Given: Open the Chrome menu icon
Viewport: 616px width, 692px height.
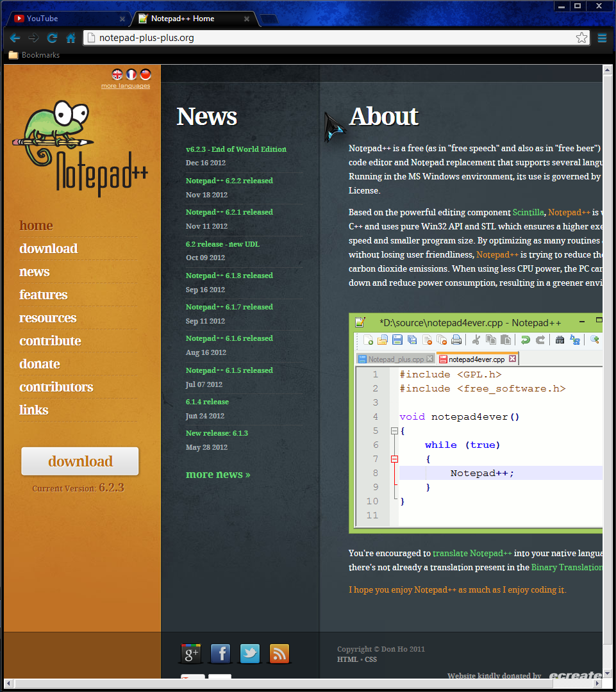Looking at the screenshot, I should (x=602, y=38).
